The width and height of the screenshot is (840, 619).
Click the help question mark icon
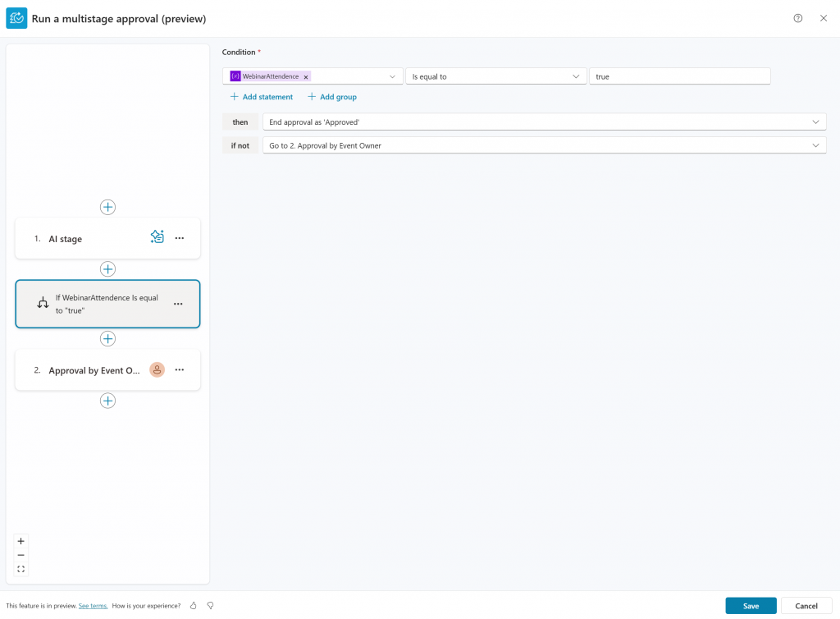pyautogui.click(x=797, y=18)
